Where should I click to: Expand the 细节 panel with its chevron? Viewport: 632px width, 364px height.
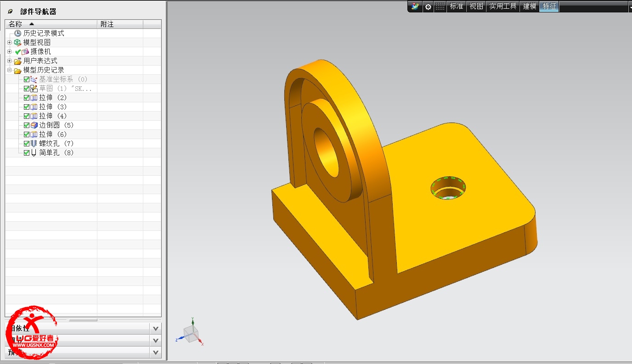click(x=156, y=341)
